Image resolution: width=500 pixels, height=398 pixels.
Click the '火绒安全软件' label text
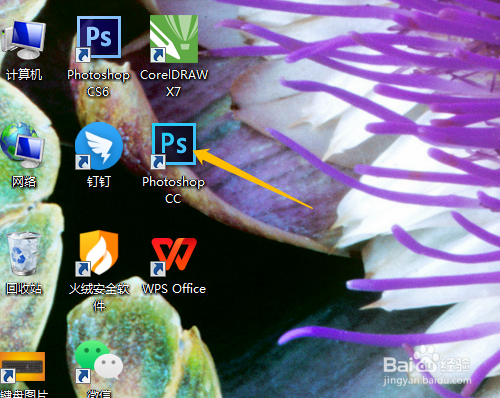pyautogui.click(x=99, y=297)
